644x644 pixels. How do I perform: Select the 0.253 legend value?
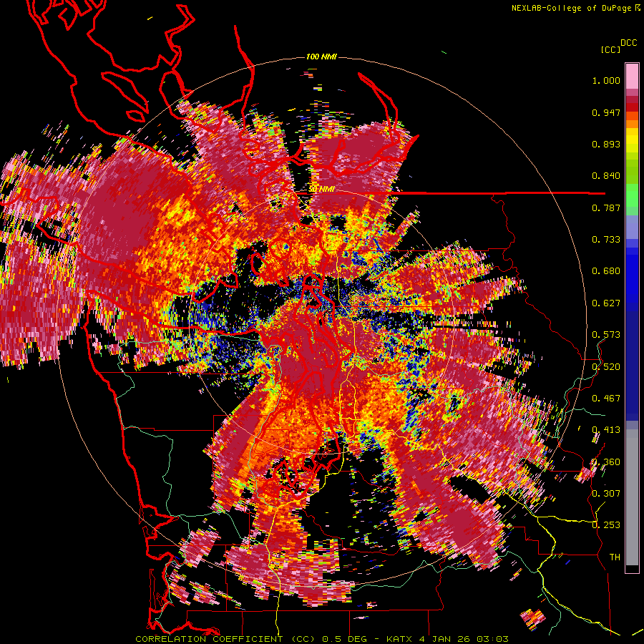[x=606, y=525]
